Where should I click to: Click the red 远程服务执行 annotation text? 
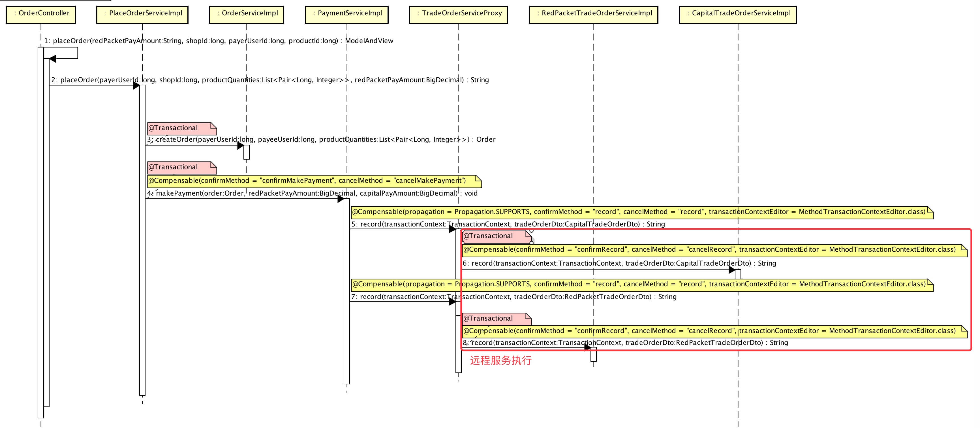501,361
